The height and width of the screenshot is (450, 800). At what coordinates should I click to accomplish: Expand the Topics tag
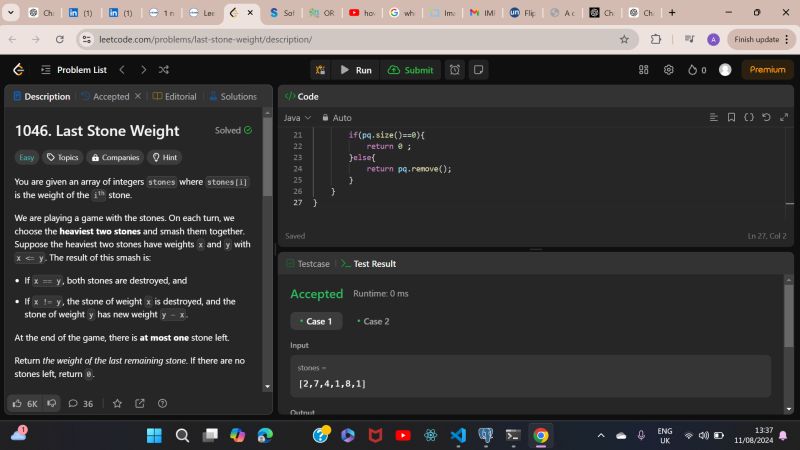click(x=62, y=157)
